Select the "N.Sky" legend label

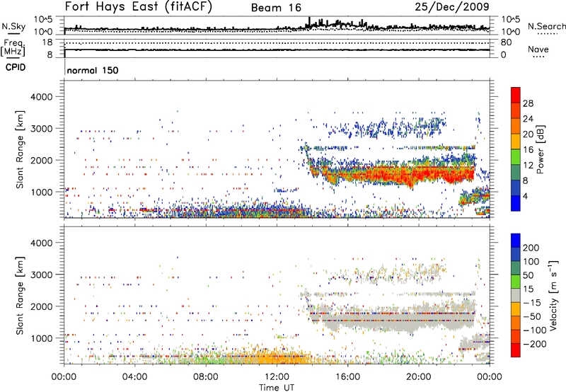tap(13, 26)
